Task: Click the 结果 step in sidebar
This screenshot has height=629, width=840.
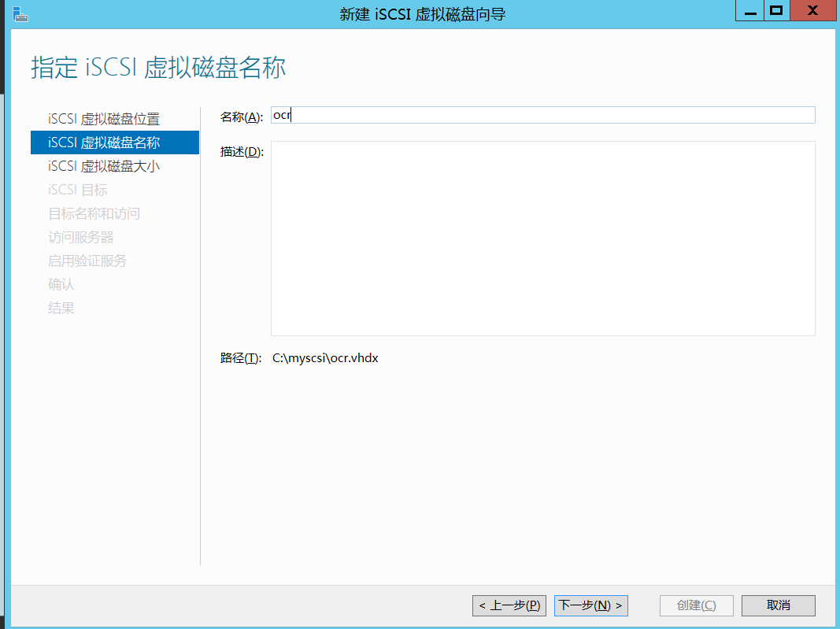Action: (61, 308)
